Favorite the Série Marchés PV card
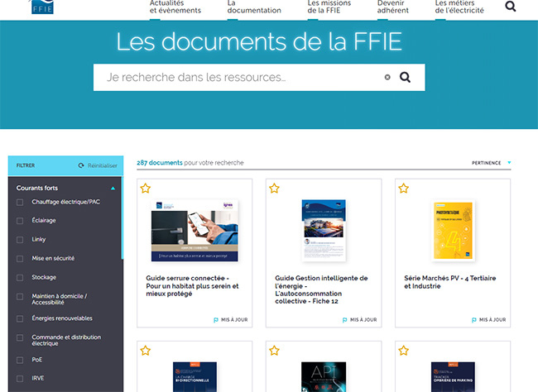The image size is (538, 392). [404, 189]
